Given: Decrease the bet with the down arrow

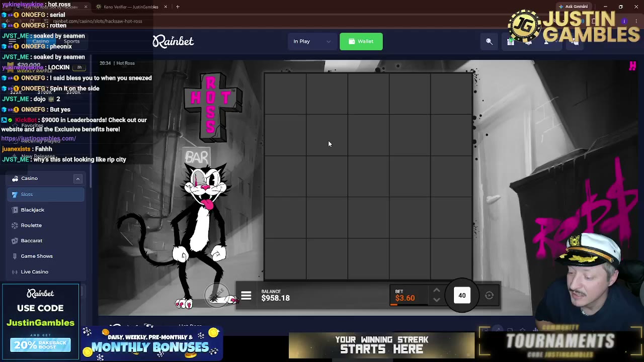Looking at the screenshot, I should [x=436, y=300].
